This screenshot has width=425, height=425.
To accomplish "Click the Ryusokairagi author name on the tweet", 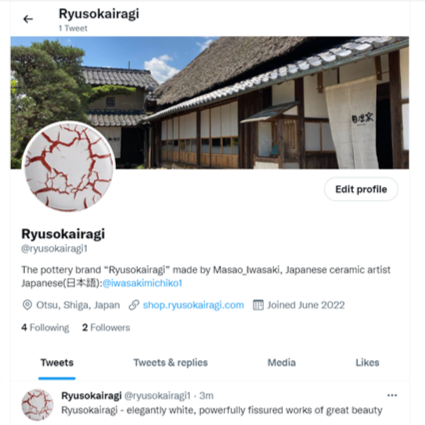I will [91, 396].
